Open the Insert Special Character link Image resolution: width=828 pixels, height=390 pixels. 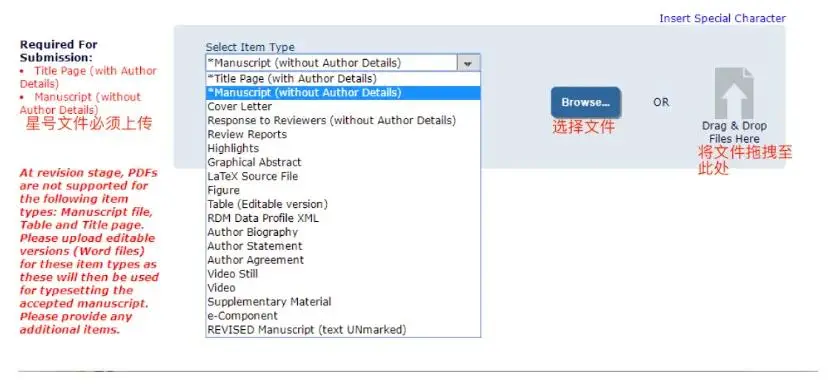coord(722,18)
